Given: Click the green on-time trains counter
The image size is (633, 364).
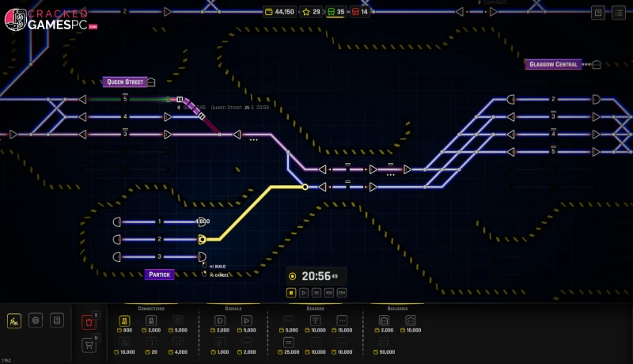Looking at the screenshot, I should 337,12.
